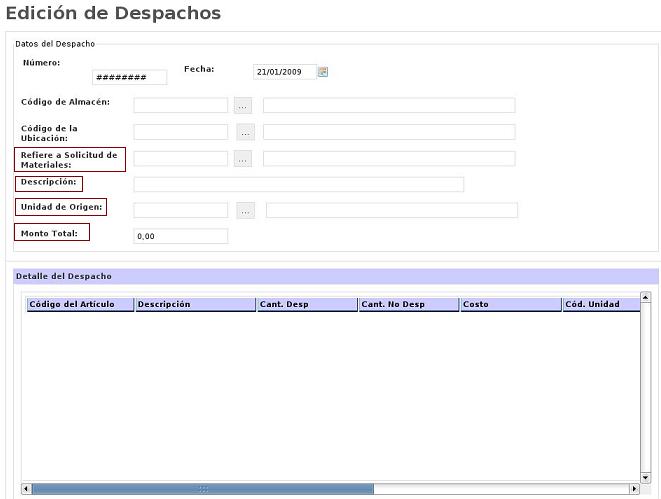Click the Código de Almacén code field

click(x=180, y=105)
